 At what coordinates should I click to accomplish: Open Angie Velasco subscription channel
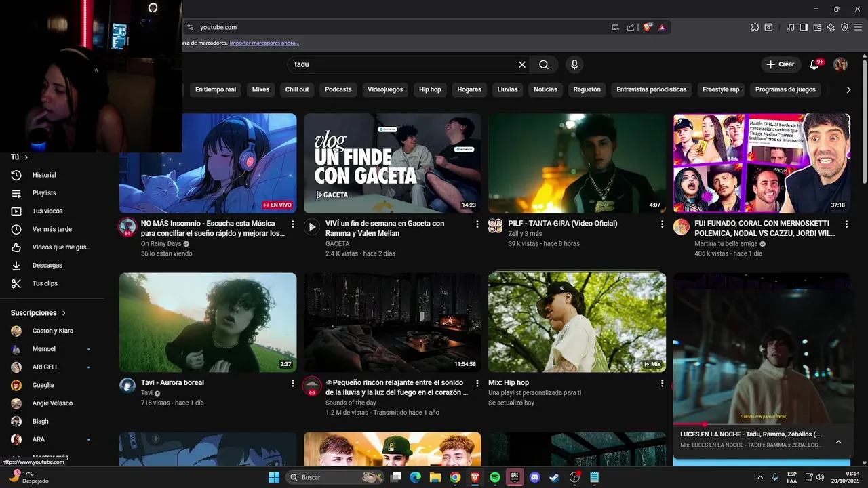(x=52, y=403)
